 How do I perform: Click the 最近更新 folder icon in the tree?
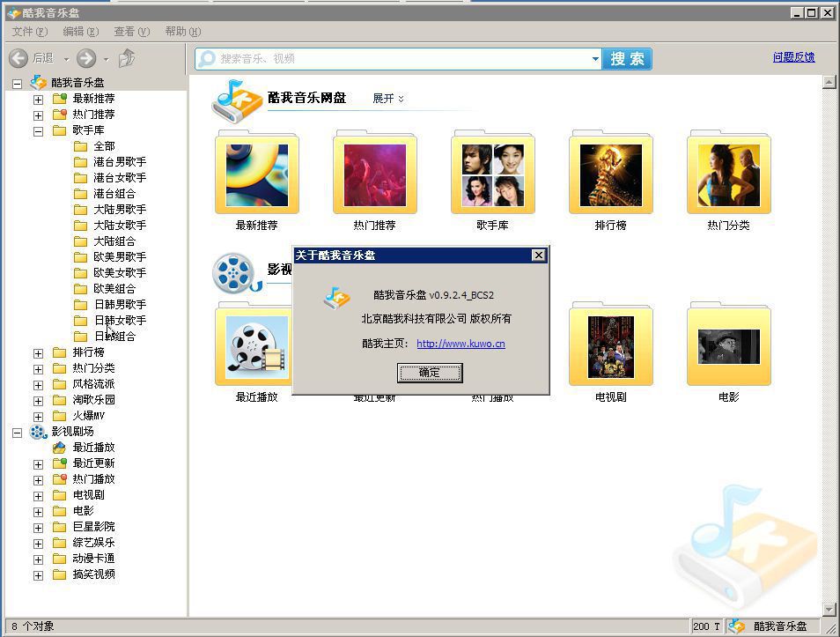60,463
